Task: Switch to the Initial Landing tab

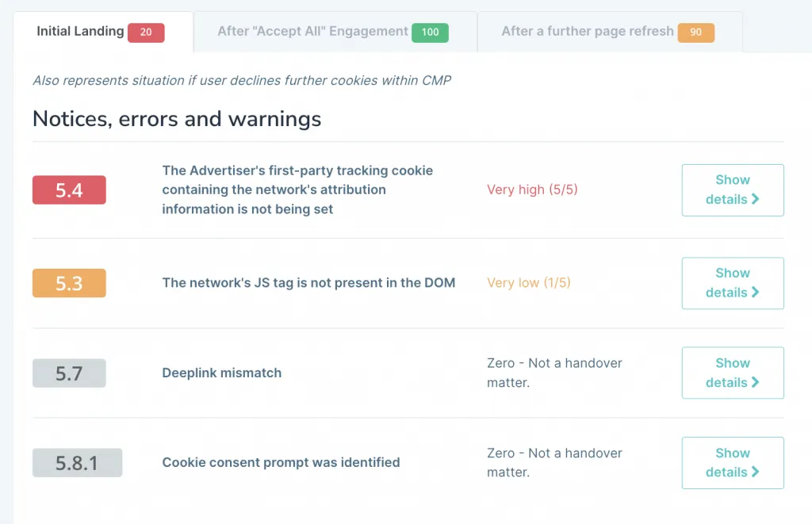Action: coord(80,32)
